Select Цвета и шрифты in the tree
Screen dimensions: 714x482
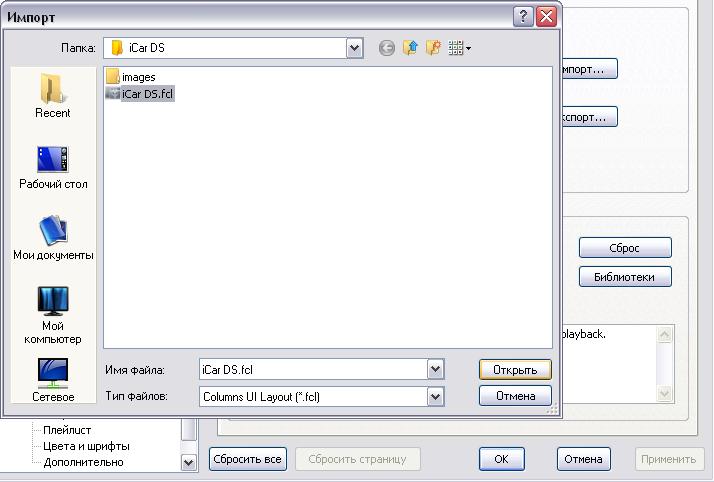click(x=86, y=446)
